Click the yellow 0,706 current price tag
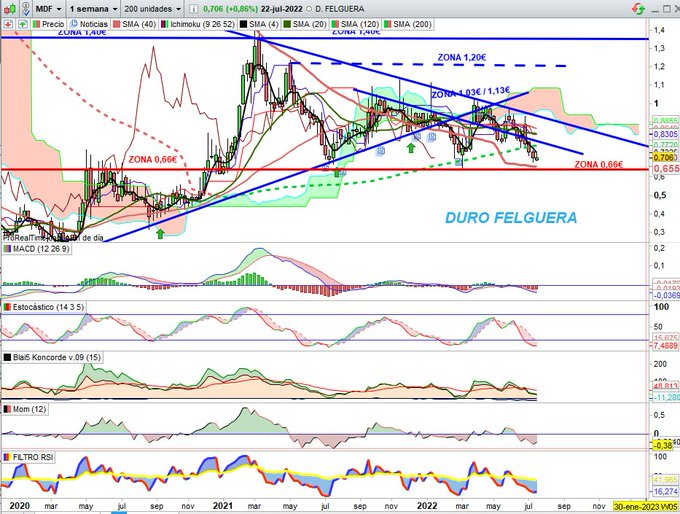The height and width of the screenshot is (514, 680). (x=664, y=157)
